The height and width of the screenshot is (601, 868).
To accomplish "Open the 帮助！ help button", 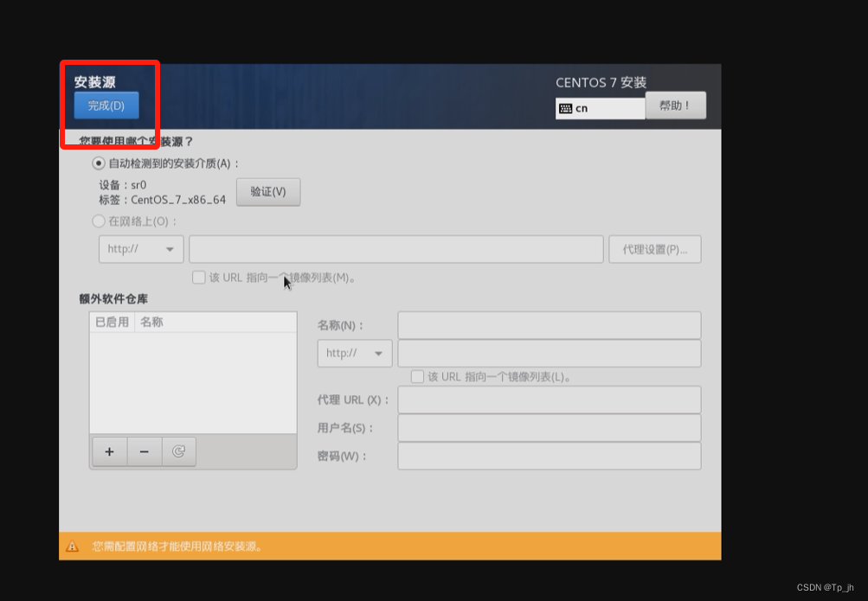I will pos(675,105).
